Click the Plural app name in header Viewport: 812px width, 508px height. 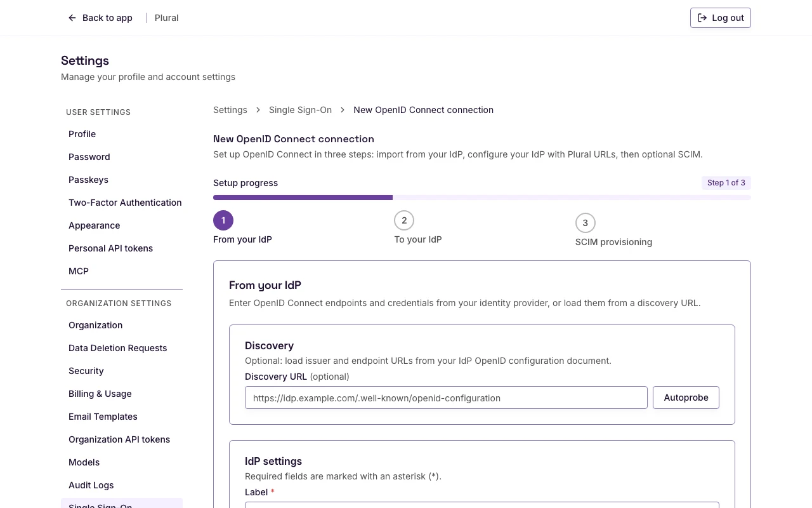[x=166, y=18]
